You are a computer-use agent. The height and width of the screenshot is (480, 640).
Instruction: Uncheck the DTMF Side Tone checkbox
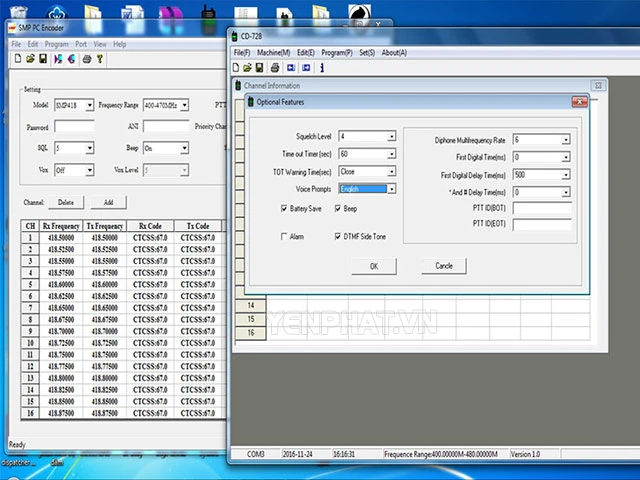337,237
